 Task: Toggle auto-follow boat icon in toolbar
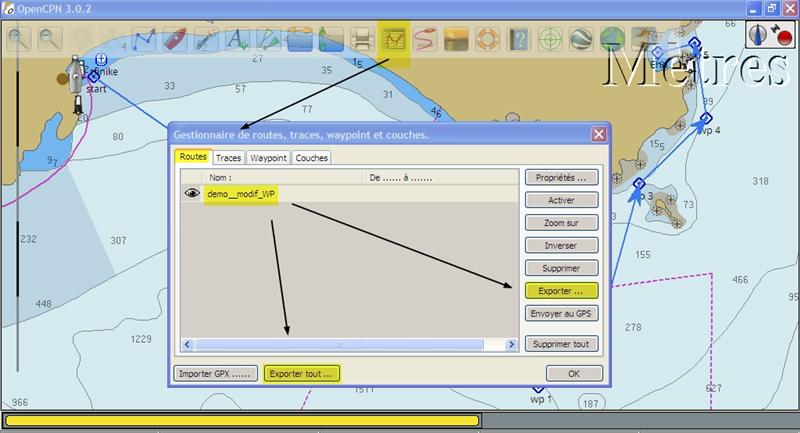174,41
